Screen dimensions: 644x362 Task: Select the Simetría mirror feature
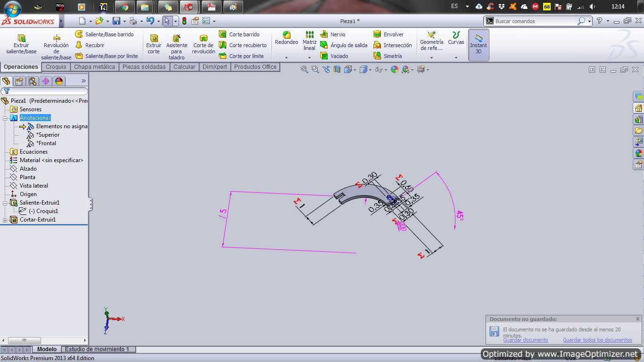click(388, 56)
